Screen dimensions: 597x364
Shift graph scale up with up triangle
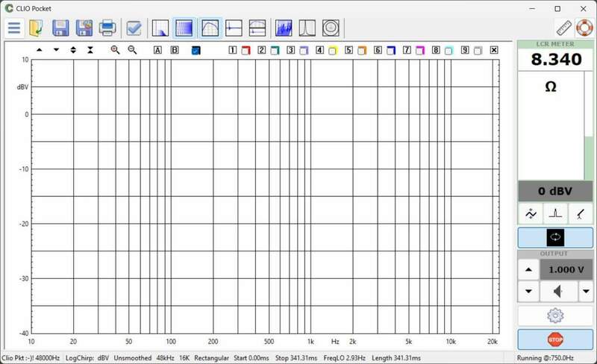[x=39, y=50]
